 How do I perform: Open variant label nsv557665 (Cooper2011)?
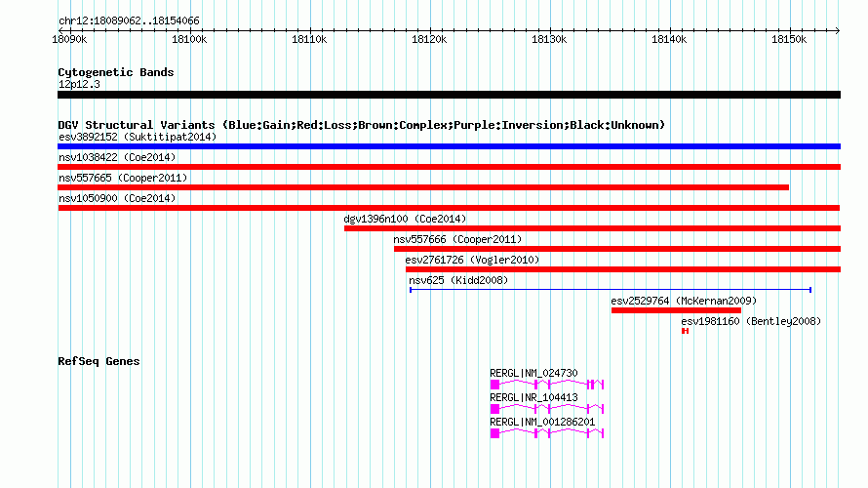click(123, 178)
